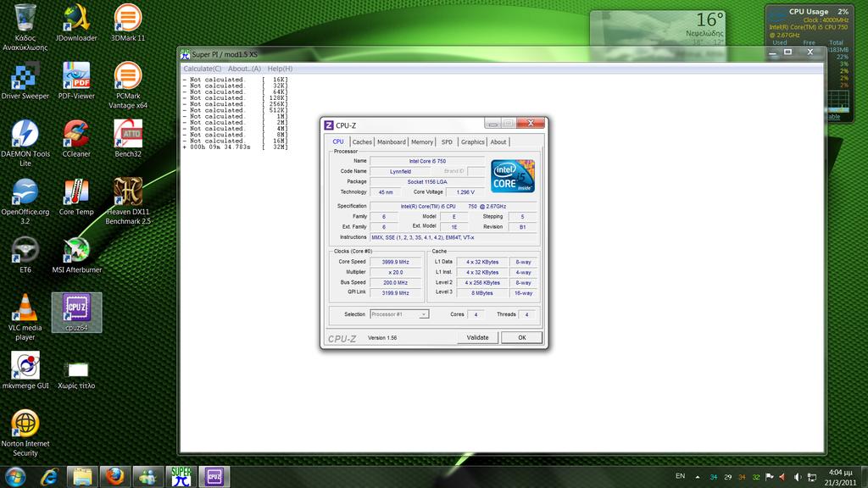
Task: Open the taskbar clock showing 4:04
Action: (840, 477)
